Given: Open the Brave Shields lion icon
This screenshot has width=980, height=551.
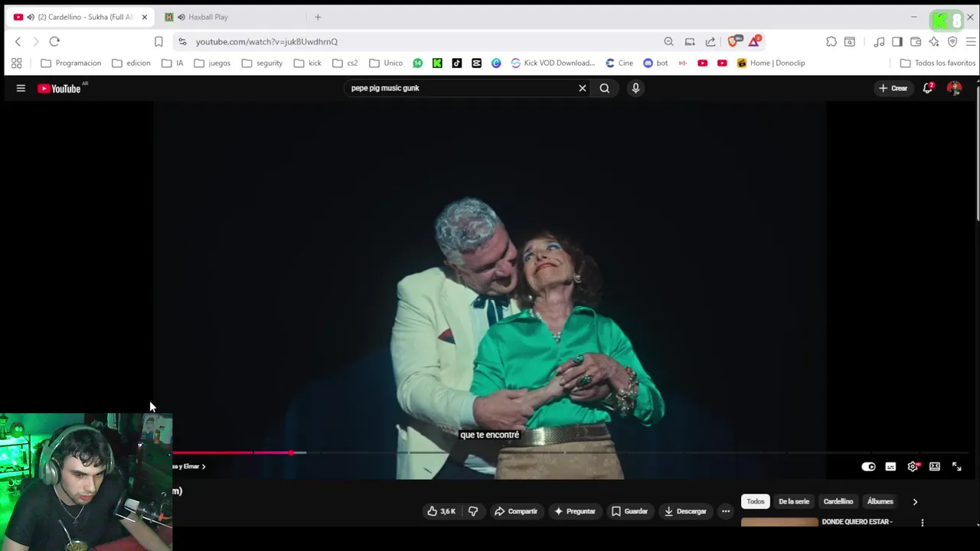Looking at the screenshot, I should tap(733, 41).
